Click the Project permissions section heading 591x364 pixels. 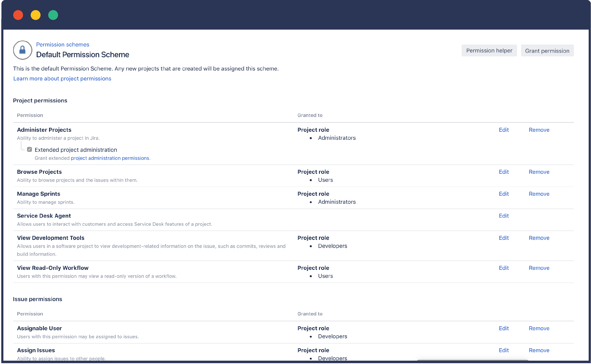40,101
